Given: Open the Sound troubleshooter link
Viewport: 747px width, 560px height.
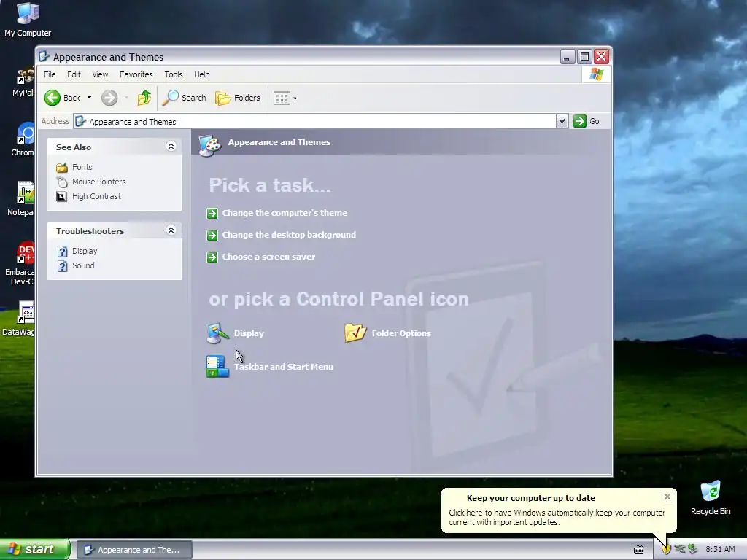Looking at the screenshot, I should click(83, 265).
